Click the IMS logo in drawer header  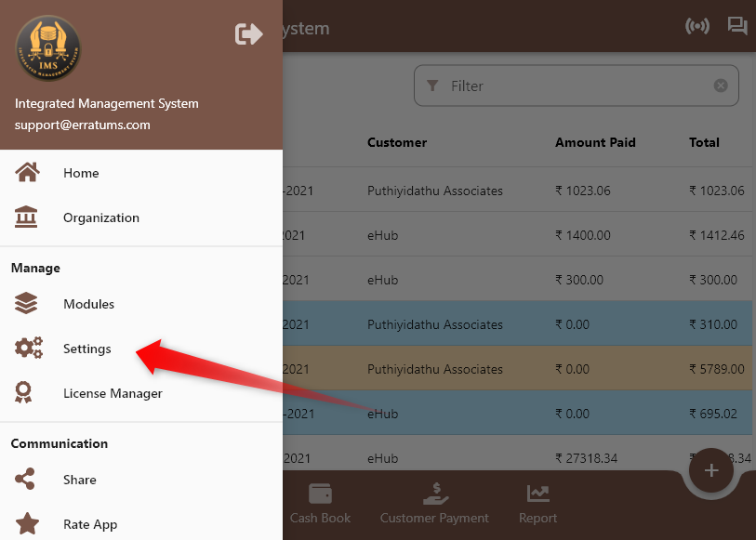click(48, 48)
